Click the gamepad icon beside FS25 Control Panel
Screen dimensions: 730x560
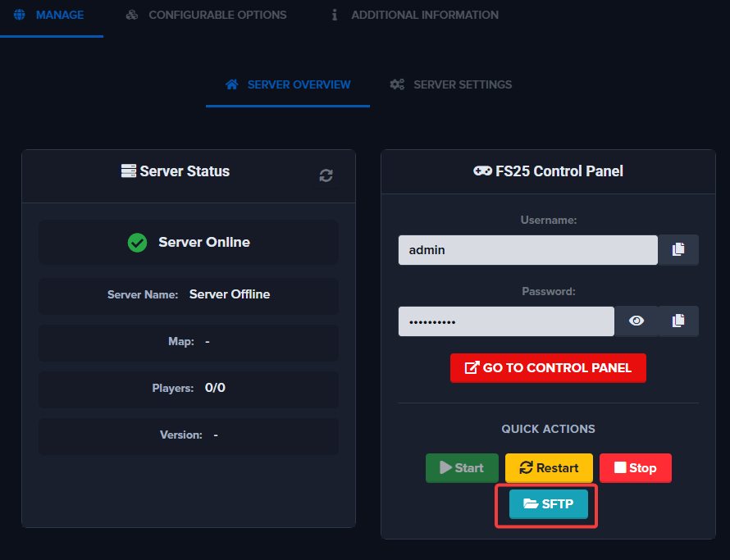point(482,171)
